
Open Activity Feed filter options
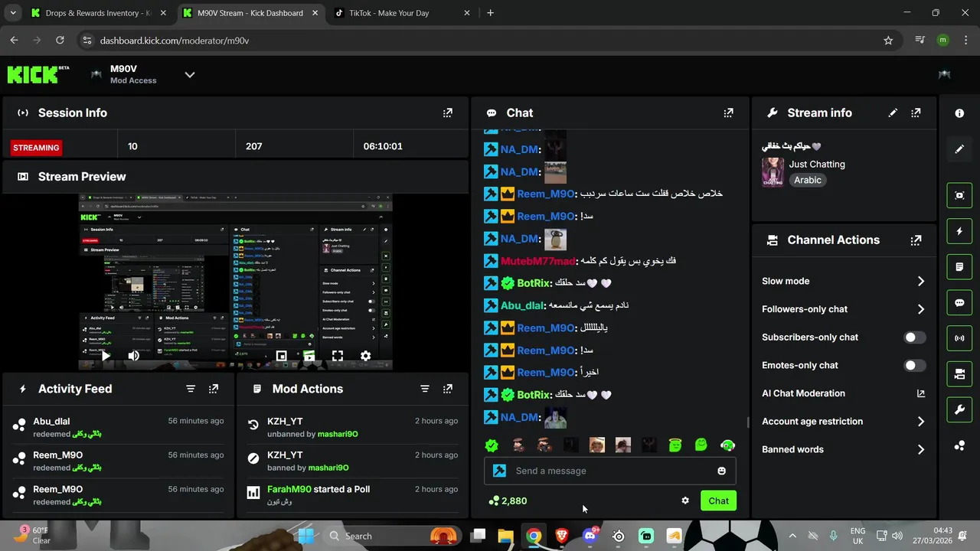point(191,389)
